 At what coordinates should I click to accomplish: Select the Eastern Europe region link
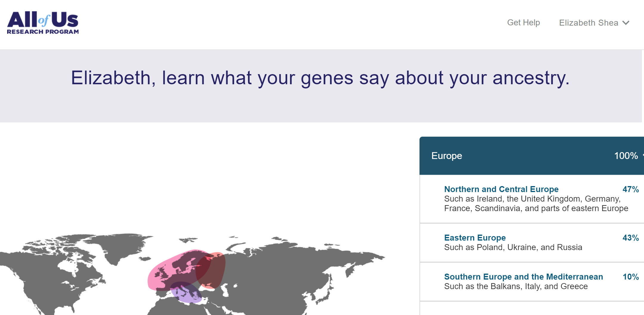click(475, 238)
